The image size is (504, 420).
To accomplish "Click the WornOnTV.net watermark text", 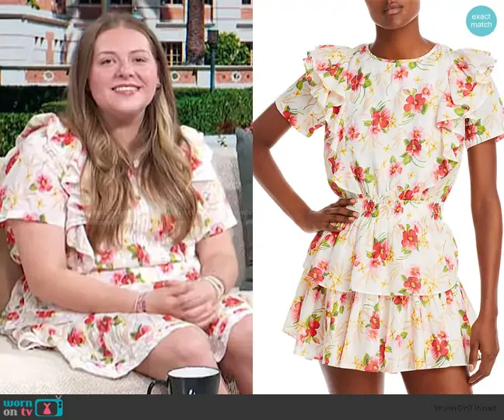I will 464,407.
